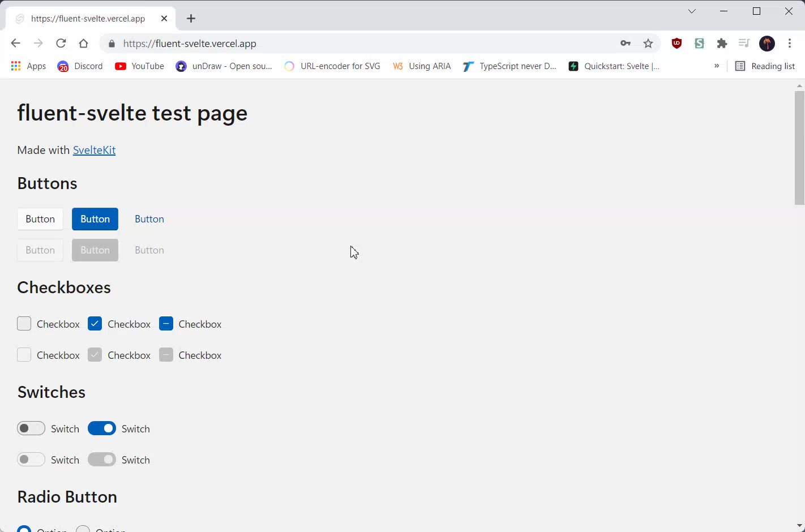Screen dimensions: 805x532
Task: Click the Radio Button heading
Action: click(67, 497)
